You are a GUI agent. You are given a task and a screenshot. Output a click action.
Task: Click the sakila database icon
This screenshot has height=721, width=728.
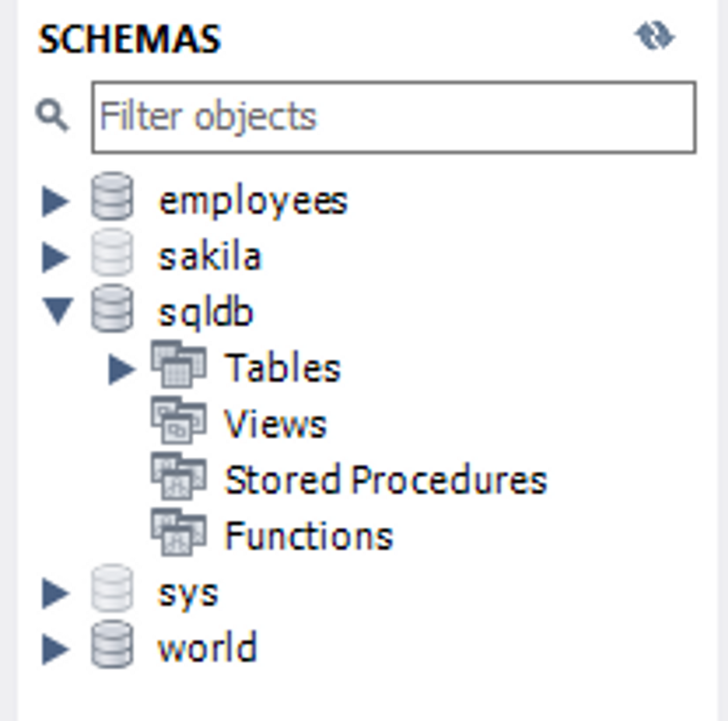(112, 253)
